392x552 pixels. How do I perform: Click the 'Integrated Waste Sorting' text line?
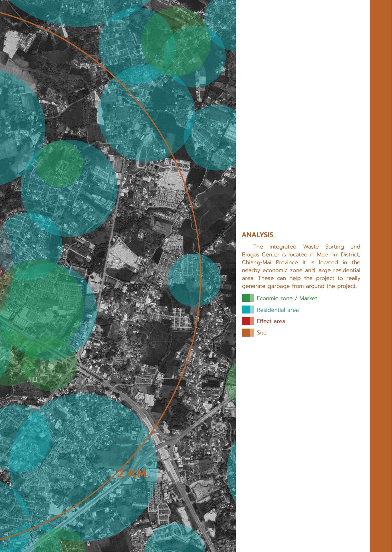pos(307,247)
